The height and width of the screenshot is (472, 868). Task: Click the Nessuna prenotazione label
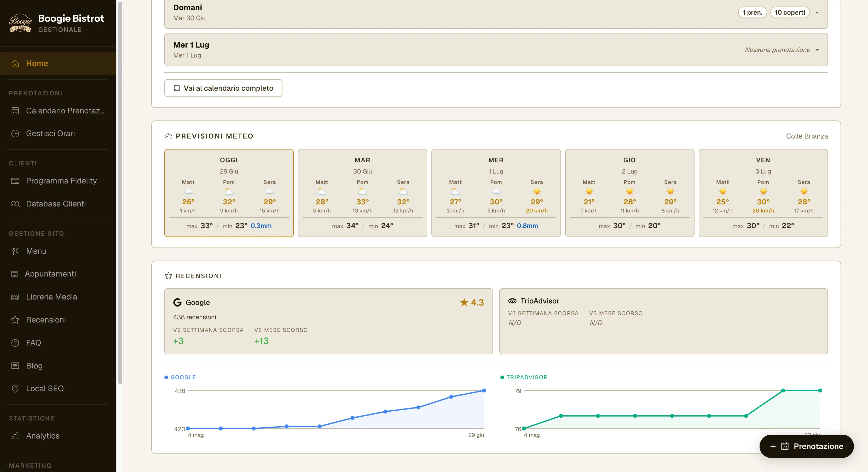click(777, 50)
